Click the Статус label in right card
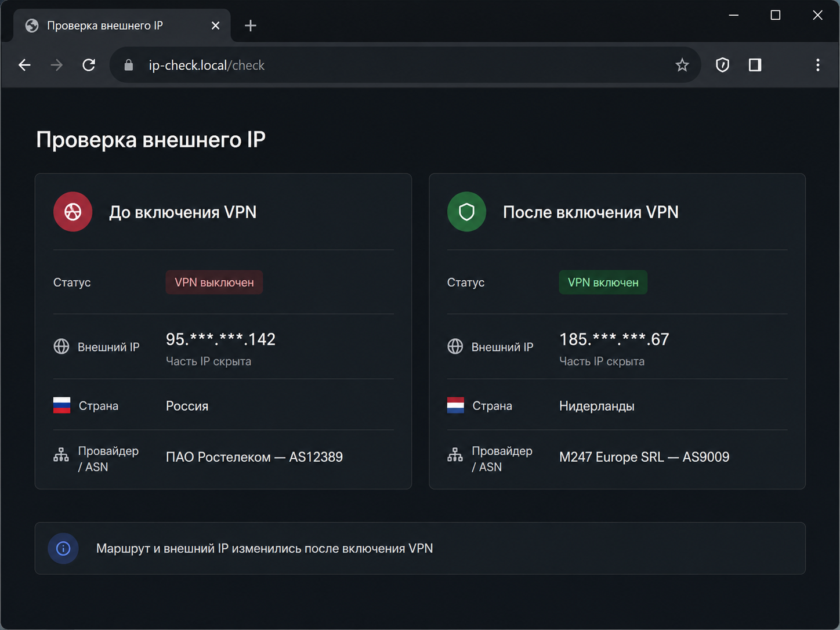840x630 pixels. 466,283
